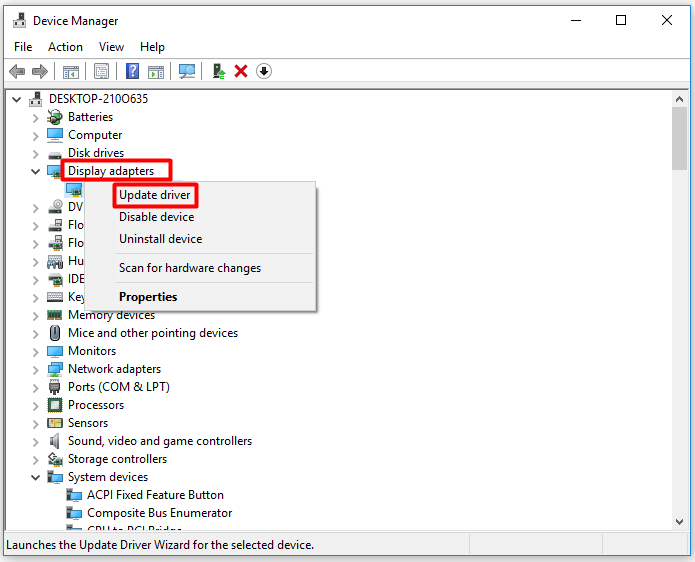Click the blue Help question mark icon
Image resolution: width=695 pixels, height=562 pixels.
point(132,71)
